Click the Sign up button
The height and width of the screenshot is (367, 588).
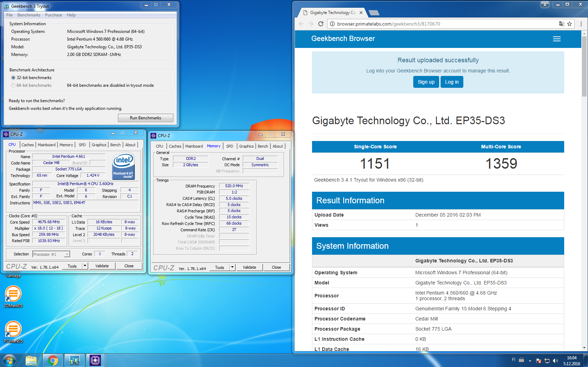426,82
